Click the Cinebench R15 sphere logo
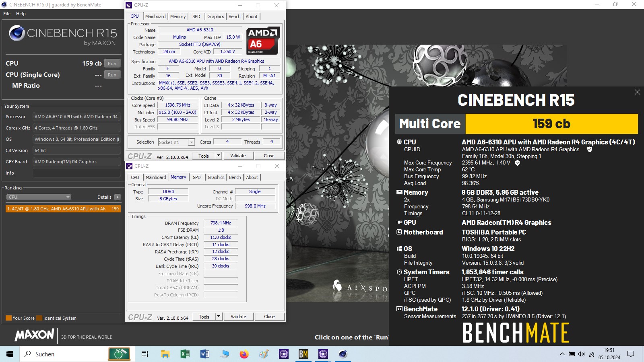This screenshot has height=362, width=644. (17, 33)
